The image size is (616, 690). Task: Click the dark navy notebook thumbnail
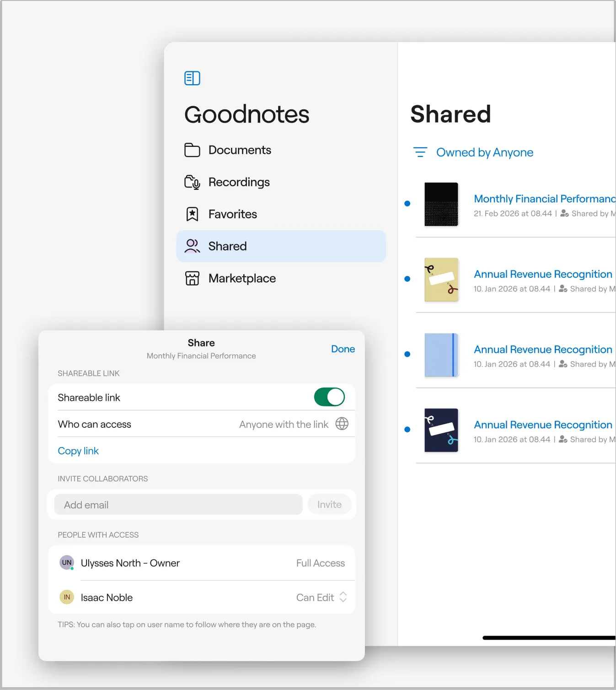pyautogui.click(x=441, y=430)
